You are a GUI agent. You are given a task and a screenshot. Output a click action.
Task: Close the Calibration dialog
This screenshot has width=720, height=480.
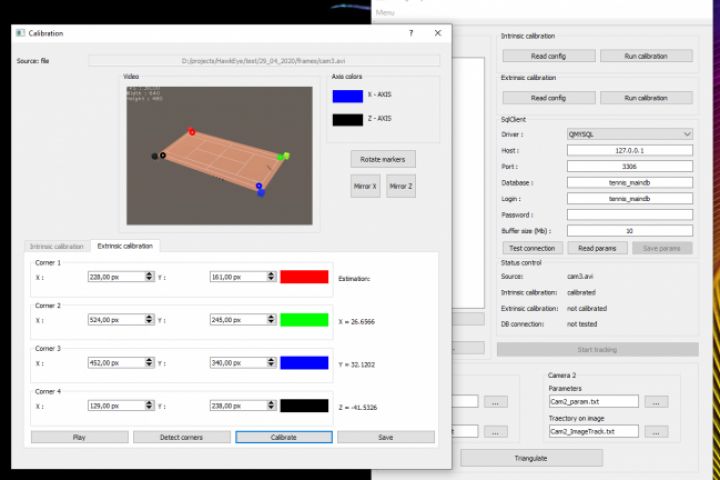tap(438, 33)
